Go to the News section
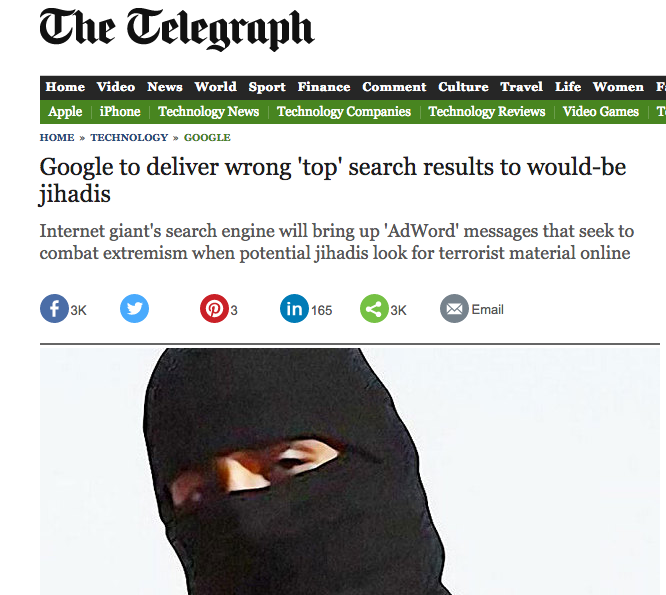 (165, 87)
